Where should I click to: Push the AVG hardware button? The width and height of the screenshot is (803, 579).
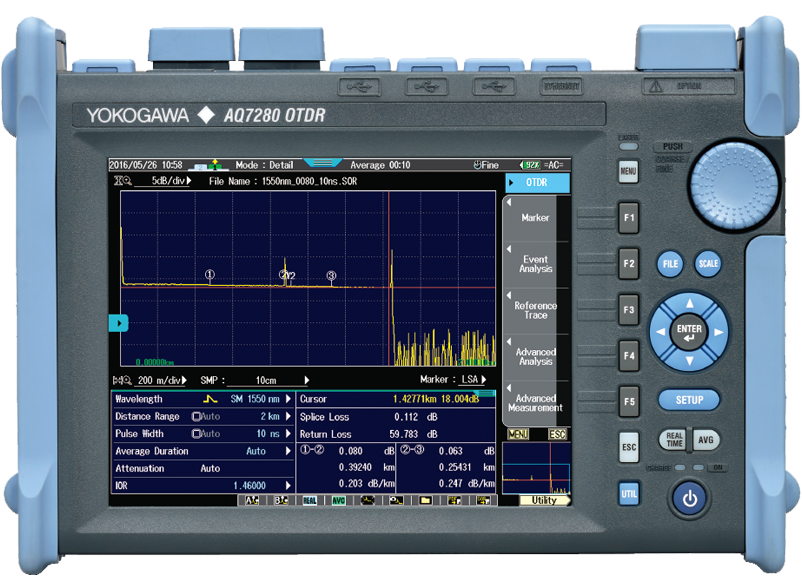coord(706,440)
